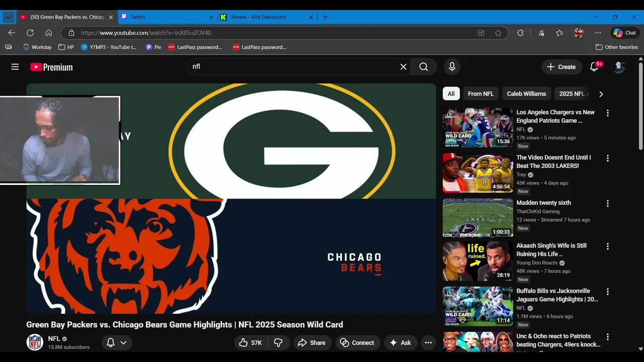Open first LastPass password bookmark
The width and height of the screenshot is (644, 362).
(195, 47)
